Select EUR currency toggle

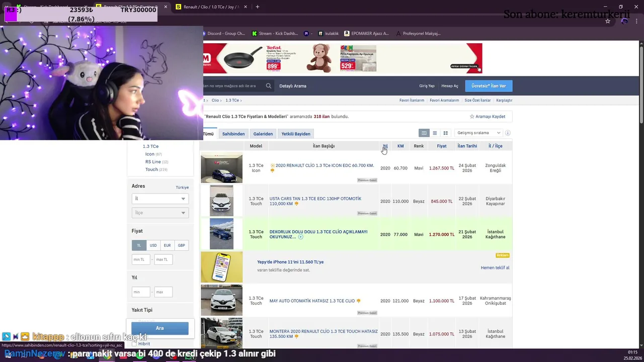coord(167,245)
